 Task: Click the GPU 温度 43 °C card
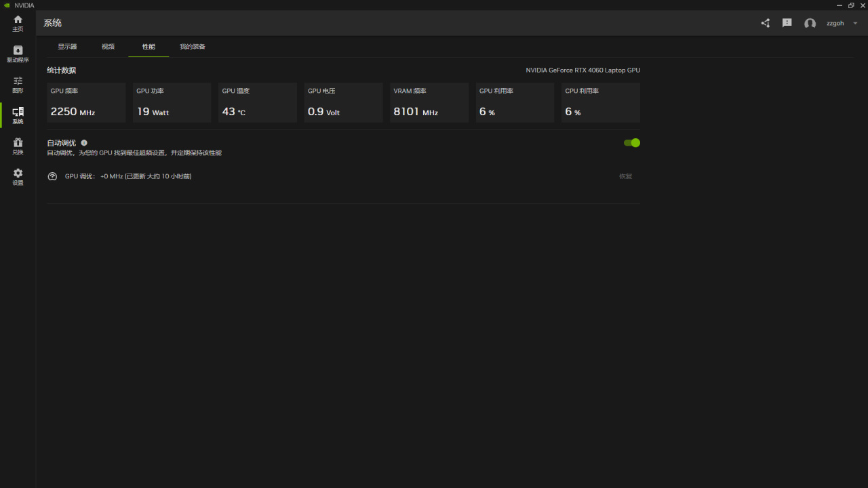(x=258, y=102)
